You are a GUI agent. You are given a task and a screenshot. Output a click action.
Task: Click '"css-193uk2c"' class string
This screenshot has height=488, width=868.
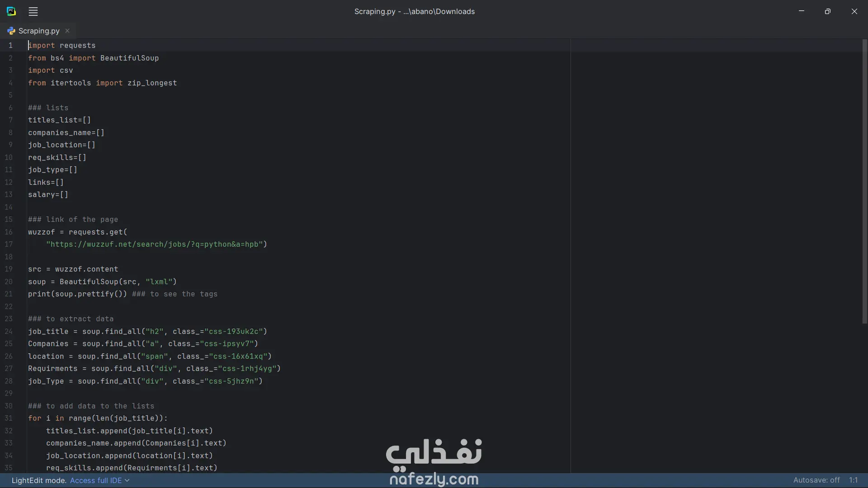pos(233,331)
